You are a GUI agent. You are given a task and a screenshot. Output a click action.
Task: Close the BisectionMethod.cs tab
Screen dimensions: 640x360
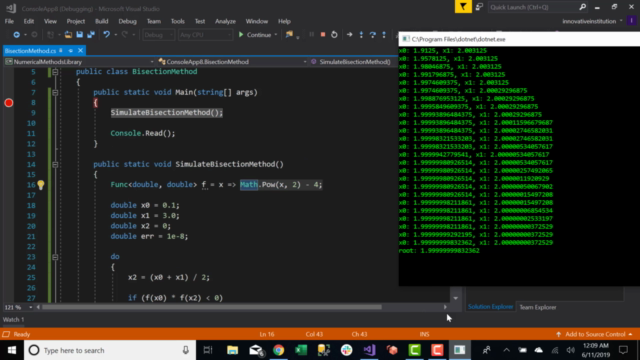pyautogui.click(x=80, y=51)
